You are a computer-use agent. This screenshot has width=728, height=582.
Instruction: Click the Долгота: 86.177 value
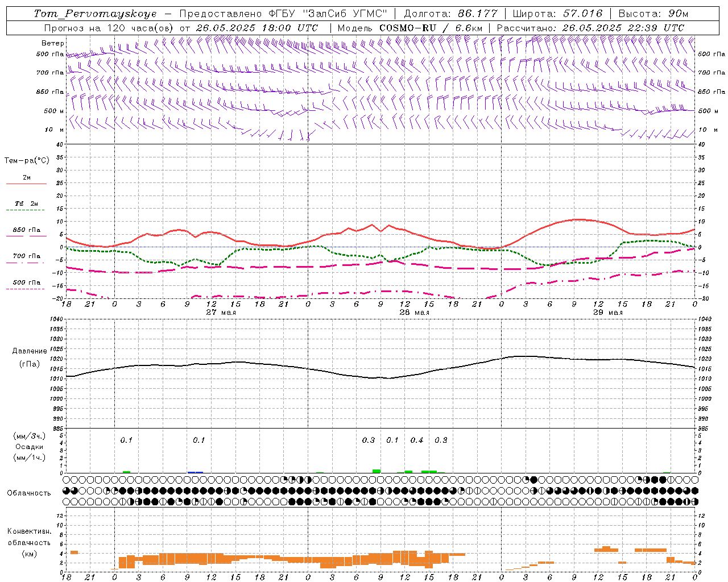pyautogui.click(x=450, y=14)
